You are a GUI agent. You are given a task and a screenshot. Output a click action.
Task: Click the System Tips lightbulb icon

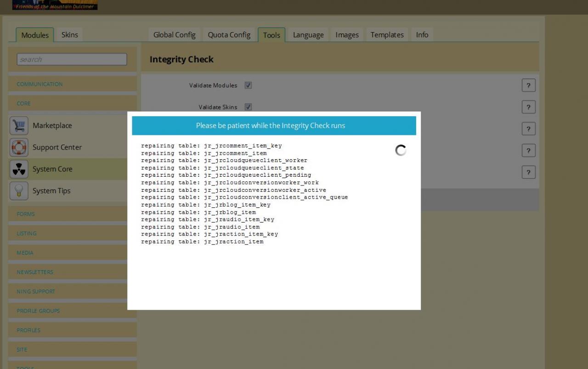[19, 191]
